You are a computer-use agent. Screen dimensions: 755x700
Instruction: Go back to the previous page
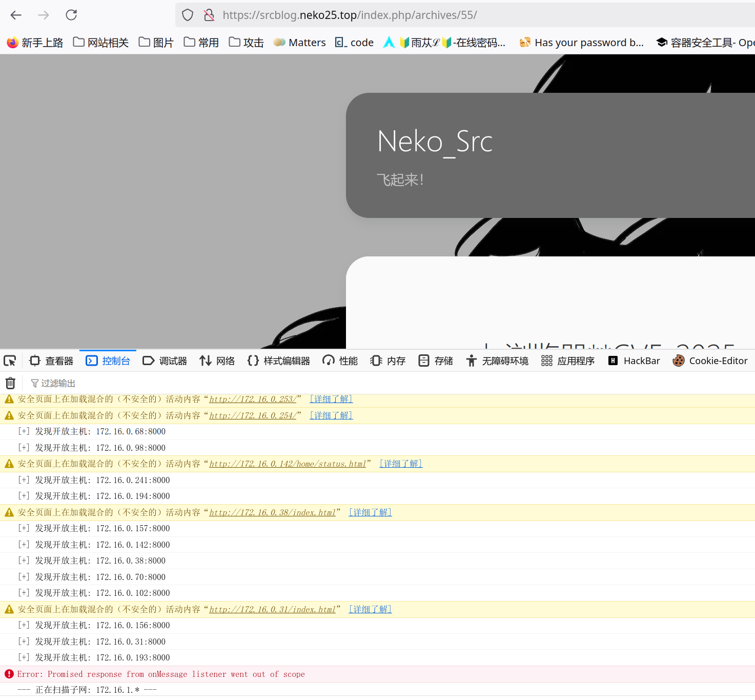pos(16,15)
